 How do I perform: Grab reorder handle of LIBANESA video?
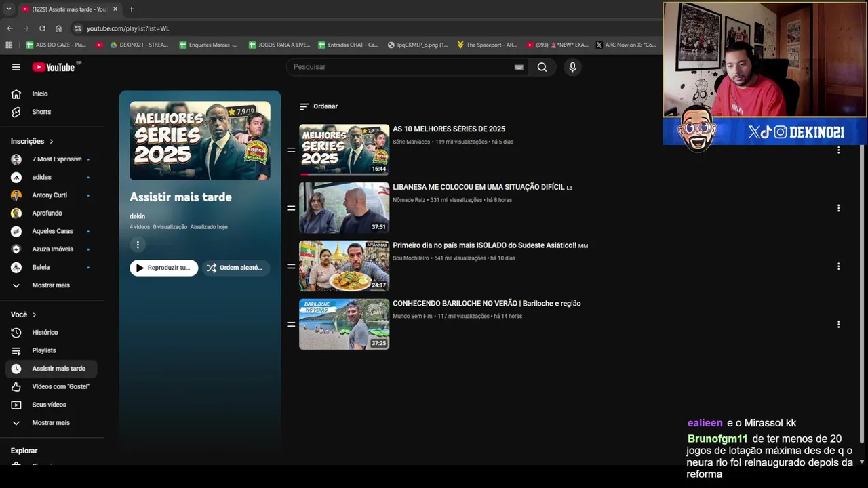pyautogui.click(x=291, y=208)
